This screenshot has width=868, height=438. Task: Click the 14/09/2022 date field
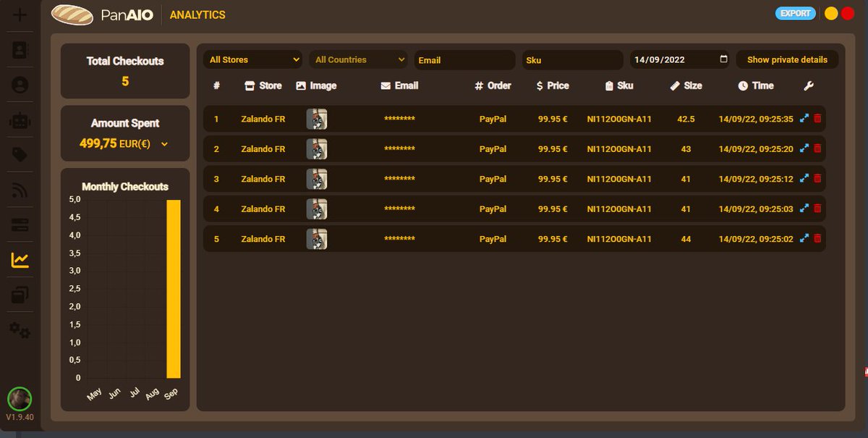(679, 59)
